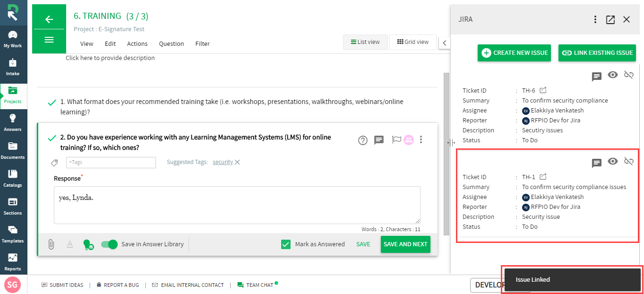Open the Filter menu

pos(203,43)
